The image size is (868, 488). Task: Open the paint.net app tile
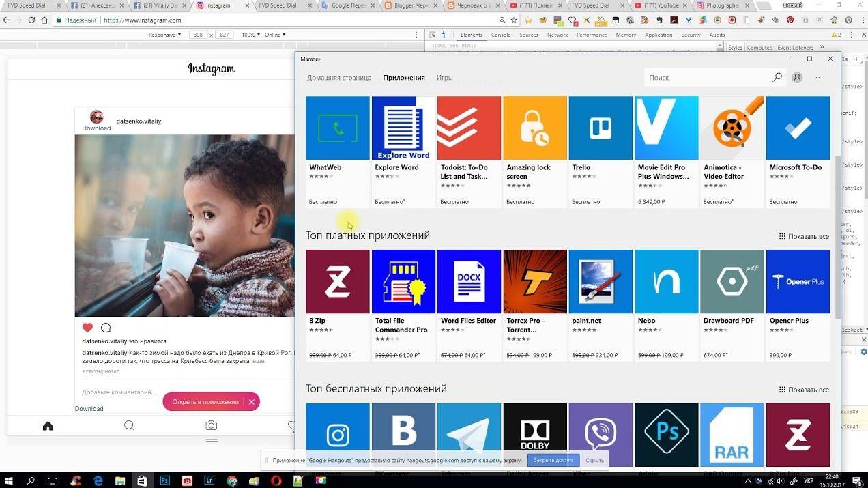point(600,281)
